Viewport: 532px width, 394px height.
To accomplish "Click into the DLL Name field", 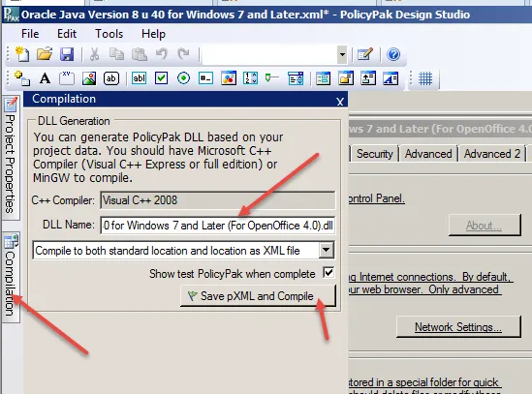I will pyautogui.click(x=217, y=226).
